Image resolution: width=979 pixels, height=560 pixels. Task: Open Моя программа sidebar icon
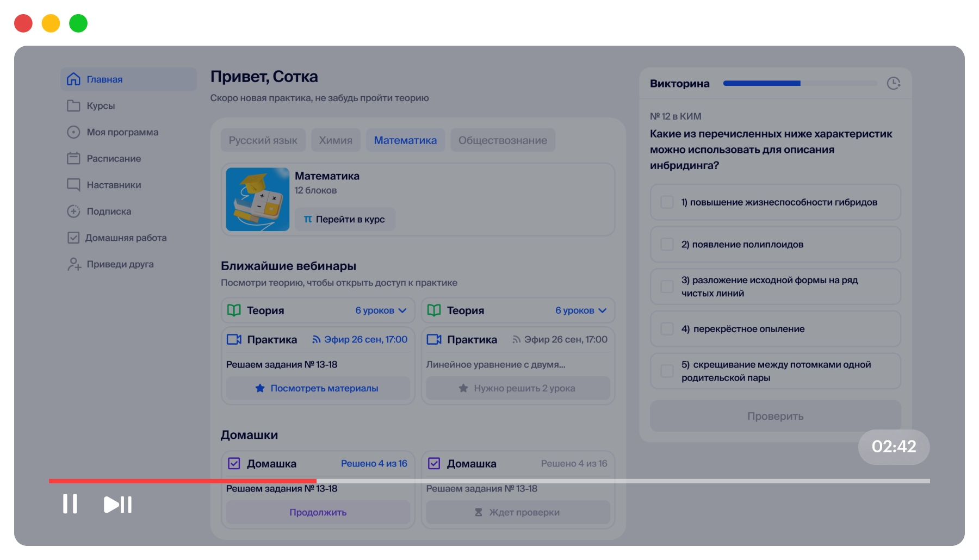(73, 132)
